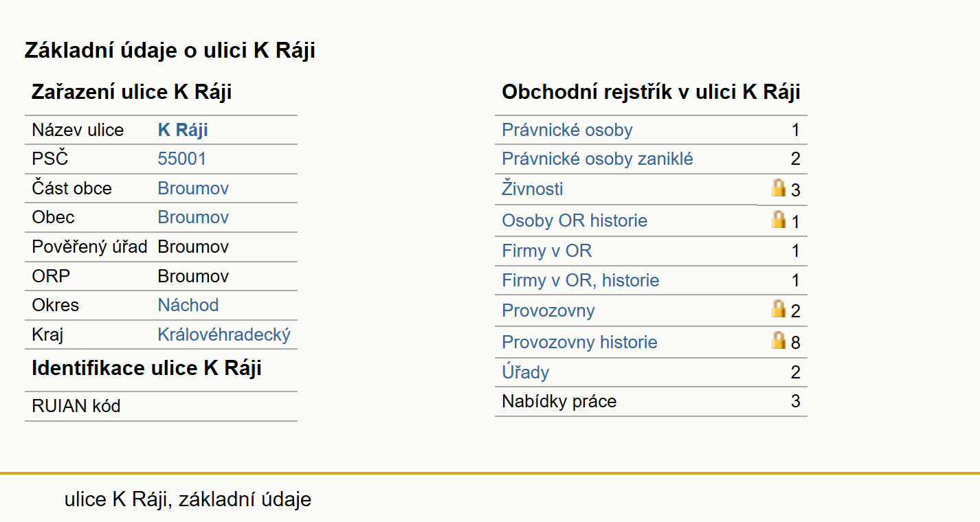The height and width of the screenshot is (522, 980).
Task: Open Provozovny historie link
Action: [579, 342]
